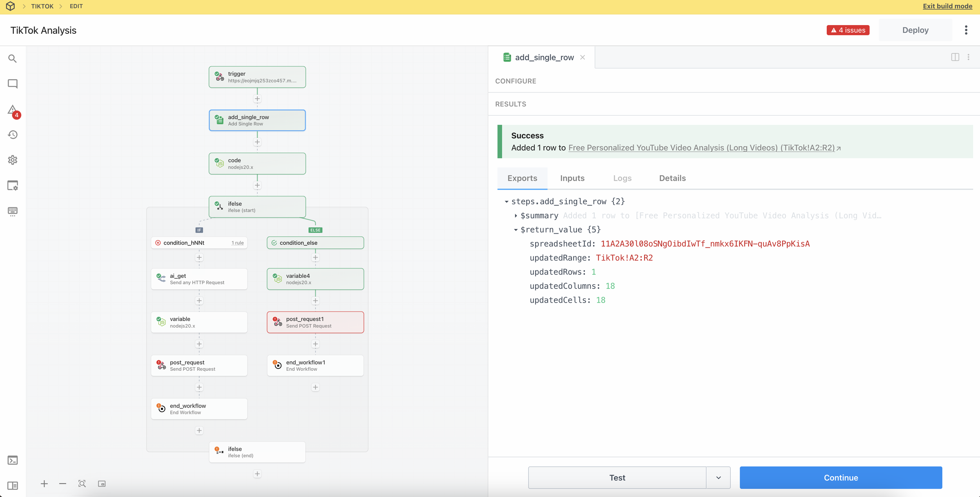Click the updatedRange TikTok!A2:R2 value
Viewport: 980px width, 497px height.
pos(624,258)
